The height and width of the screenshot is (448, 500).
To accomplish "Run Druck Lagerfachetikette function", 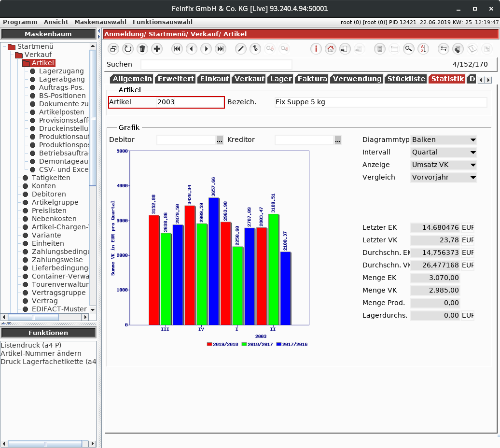I will pyautogui.click(x=48, y=362).
